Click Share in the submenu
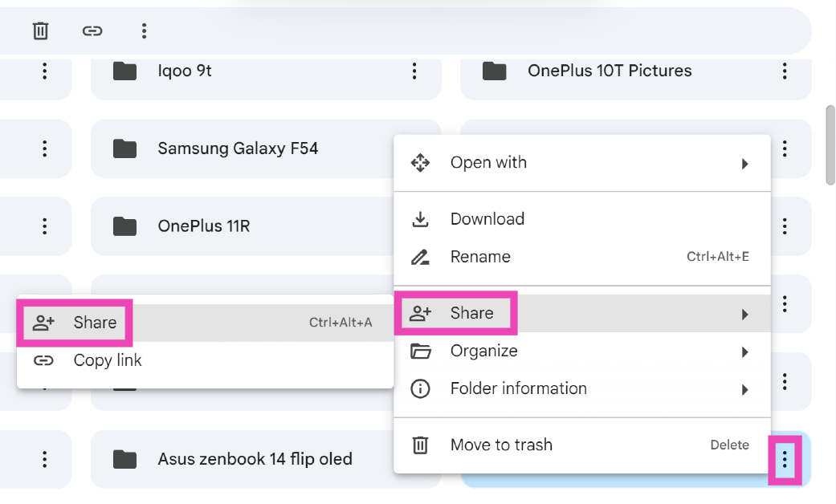Viewport: 836px width, 504px height. (x=95, y=323)
